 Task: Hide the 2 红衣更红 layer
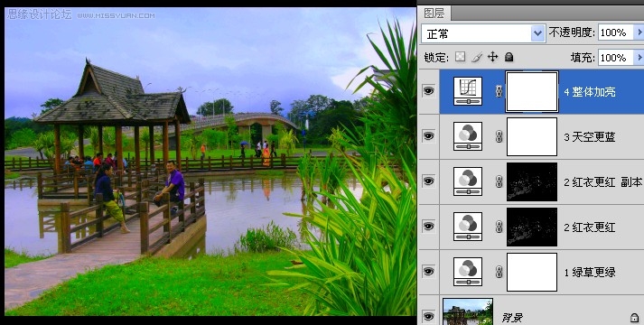point(428,226)
